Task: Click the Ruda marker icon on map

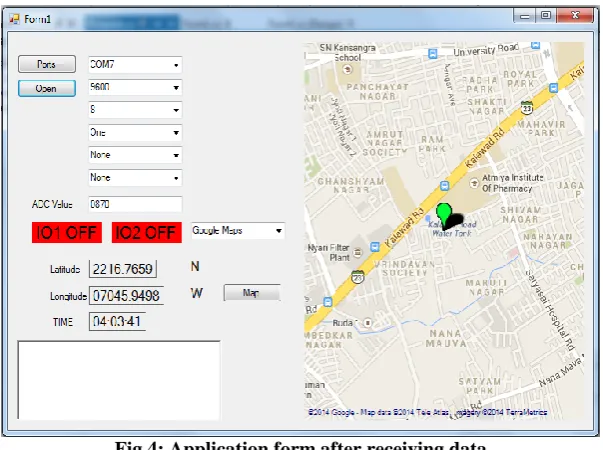Action: coord(368,323)
